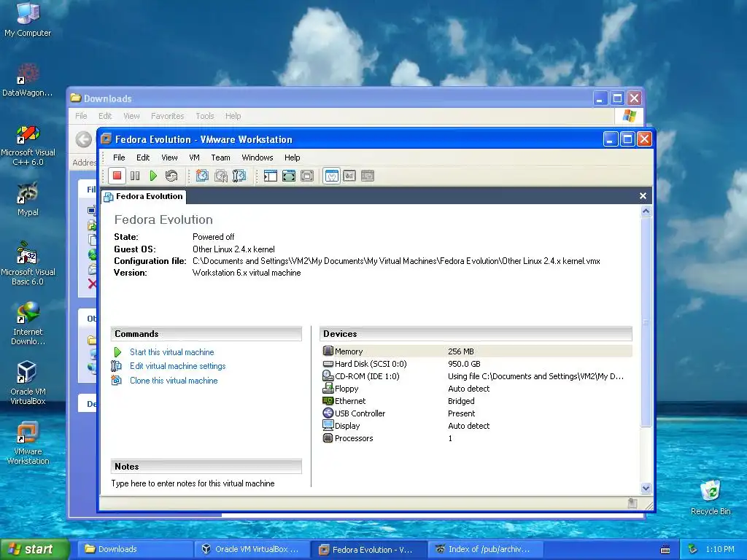Click Back button in Downloads window
747x560 pixels.
84,139
